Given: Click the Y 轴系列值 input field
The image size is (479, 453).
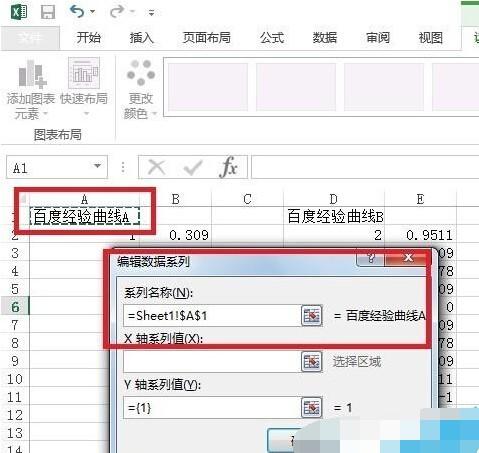Looking at the screenshot, I should [212, 407].
